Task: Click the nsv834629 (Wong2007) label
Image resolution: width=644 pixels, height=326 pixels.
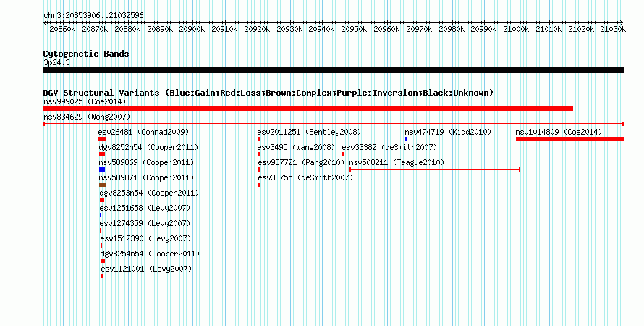Action: pyautogui.click(x=87, y=117)
